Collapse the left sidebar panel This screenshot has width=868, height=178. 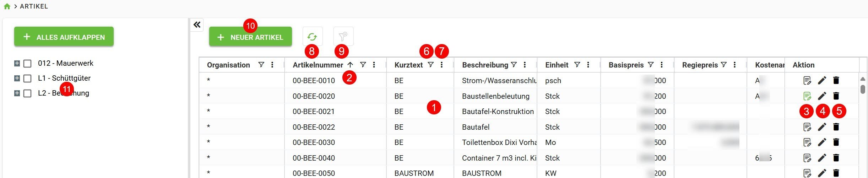(197, 25)
